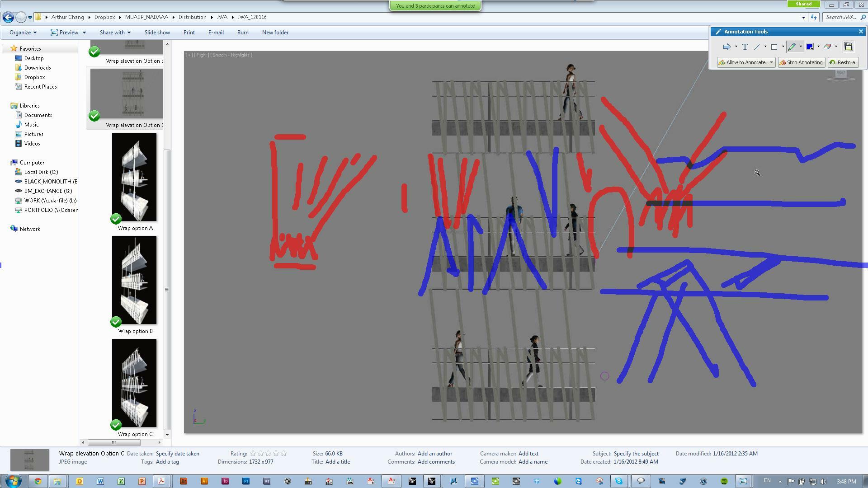
Task: Choose the line drawing tool
Action: (757, 47)
